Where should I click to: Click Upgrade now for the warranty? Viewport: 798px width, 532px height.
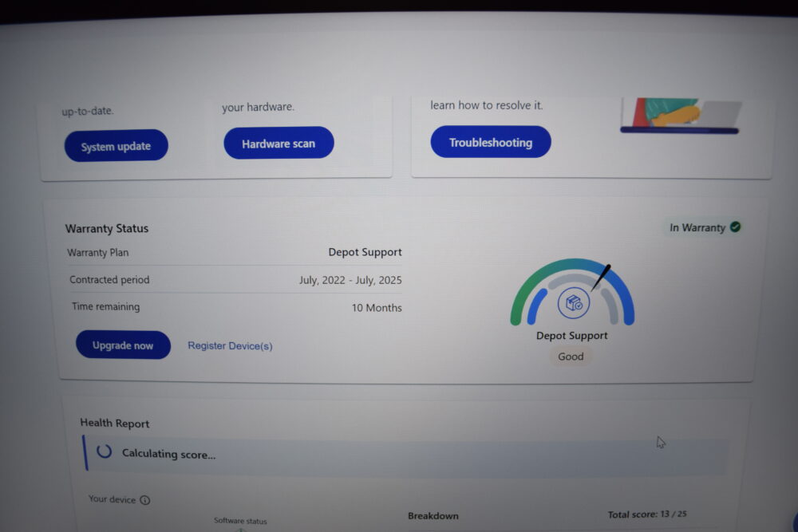coord(123,345)
